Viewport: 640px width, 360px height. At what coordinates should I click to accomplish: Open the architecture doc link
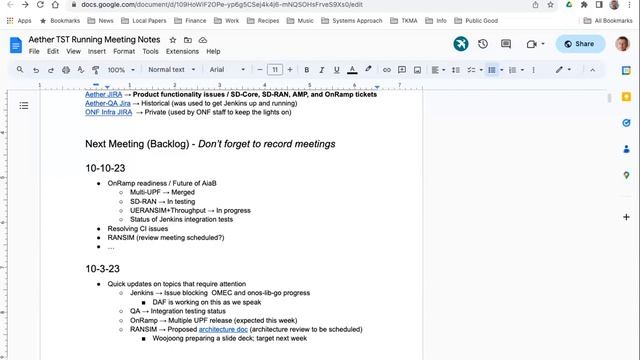pos(223,329)
